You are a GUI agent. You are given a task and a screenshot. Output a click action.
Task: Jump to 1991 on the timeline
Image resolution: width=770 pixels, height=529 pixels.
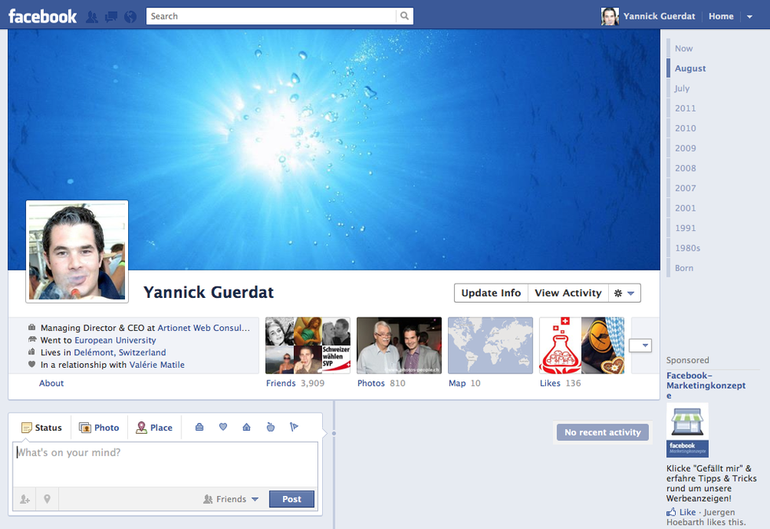click(685, 228)
